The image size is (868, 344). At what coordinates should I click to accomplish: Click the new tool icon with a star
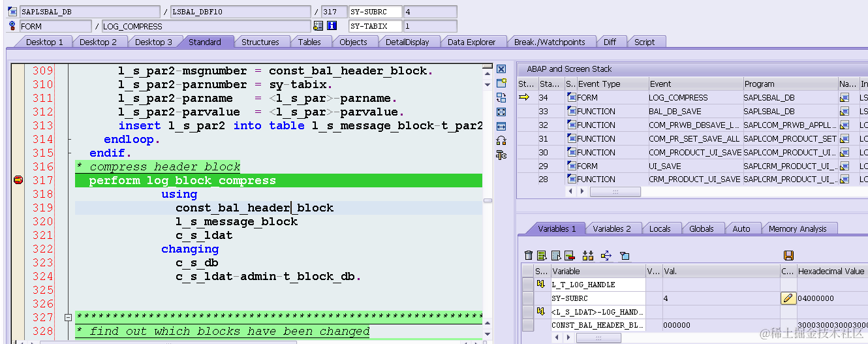point(501,84)
